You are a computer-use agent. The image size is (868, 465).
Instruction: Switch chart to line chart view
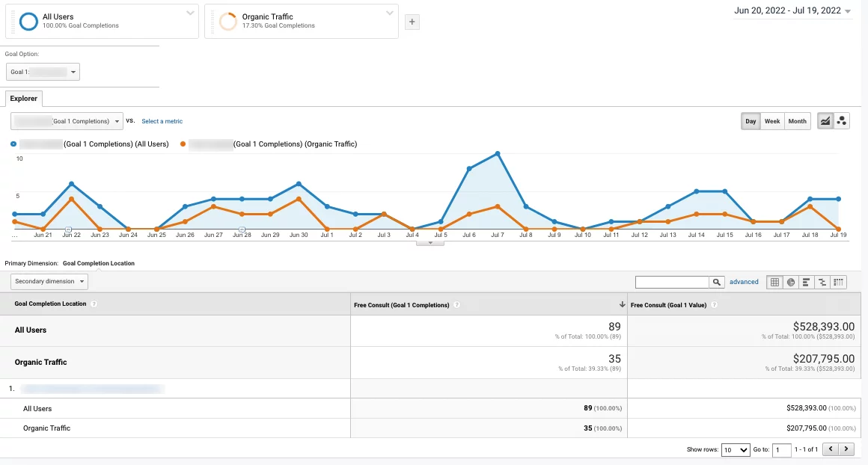(x=826, y=121)
